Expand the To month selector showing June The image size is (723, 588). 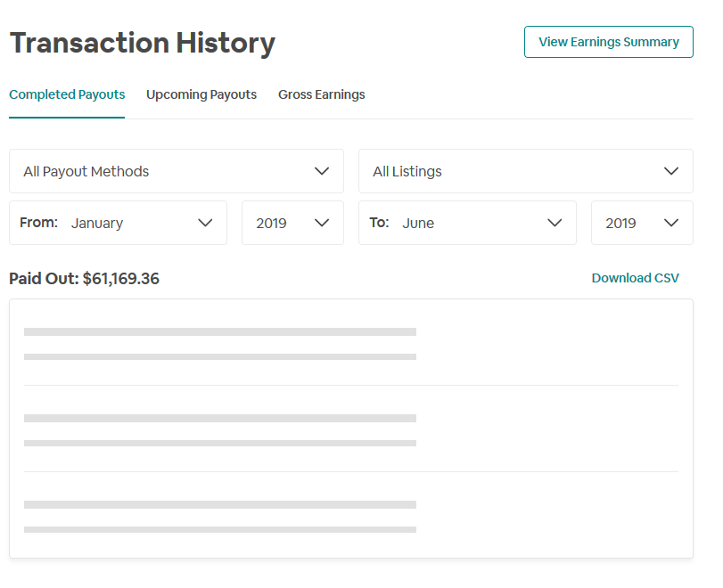tap(467, 223)
